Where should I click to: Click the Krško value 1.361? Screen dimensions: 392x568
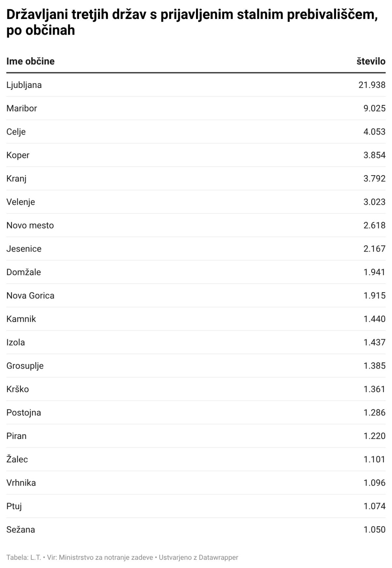pyautogui.click(x=374, y=389)
